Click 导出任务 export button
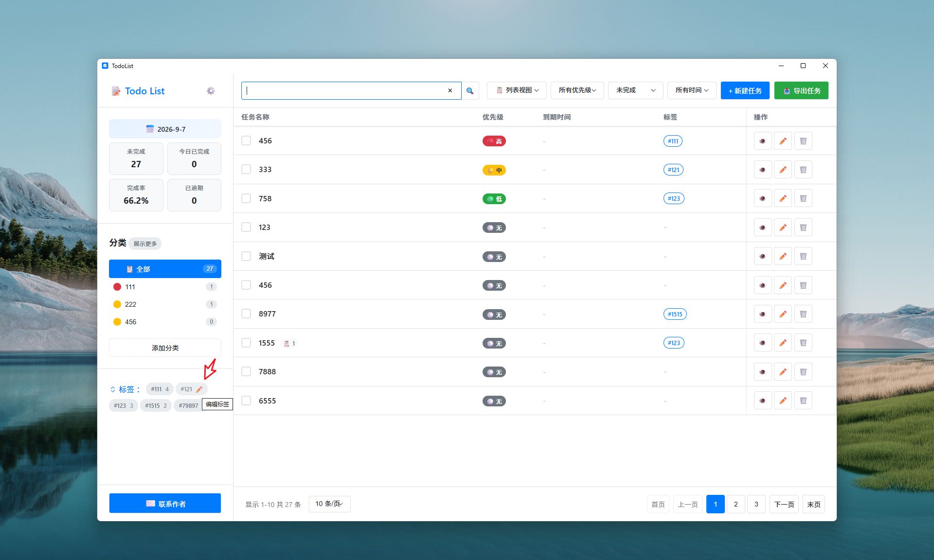Image resolution: width=934 pixels, height=560 pixels. click(x=801, y=90)
